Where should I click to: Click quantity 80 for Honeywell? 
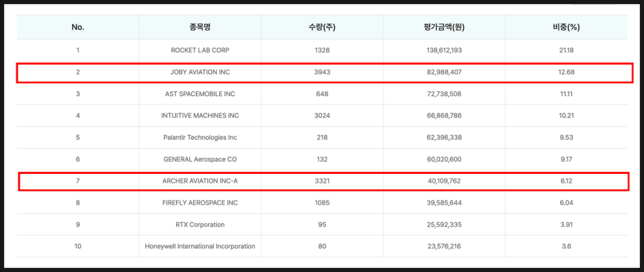[x=323, y=246]
